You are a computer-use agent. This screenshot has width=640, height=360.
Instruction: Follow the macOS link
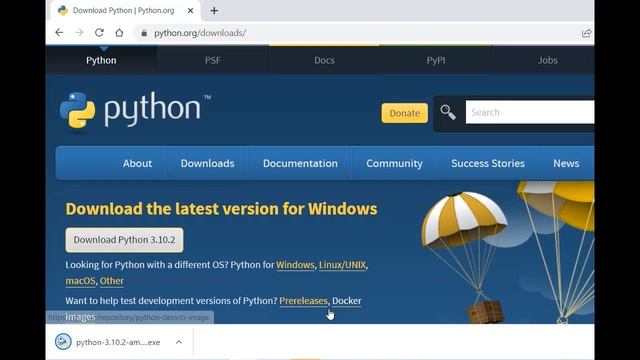coord(80,281)
